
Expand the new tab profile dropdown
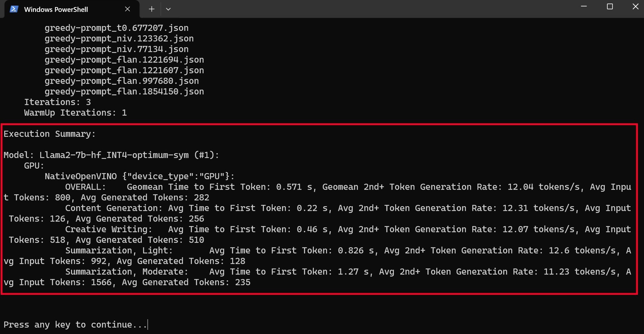point(168,9)
